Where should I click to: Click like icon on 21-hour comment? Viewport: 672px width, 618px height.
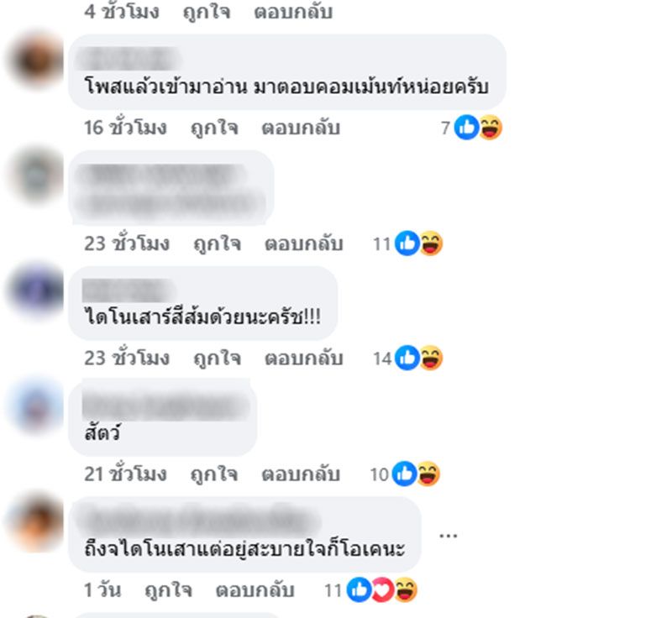click(404, 474)
